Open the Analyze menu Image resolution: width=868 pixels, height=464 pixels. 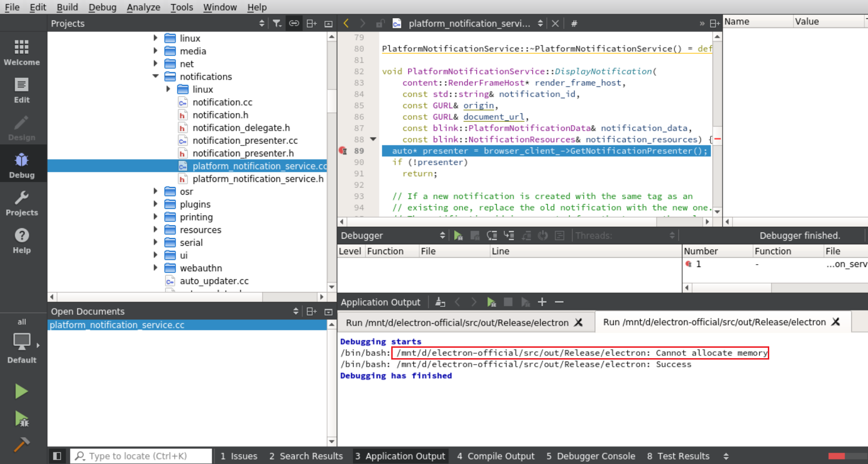143,7
